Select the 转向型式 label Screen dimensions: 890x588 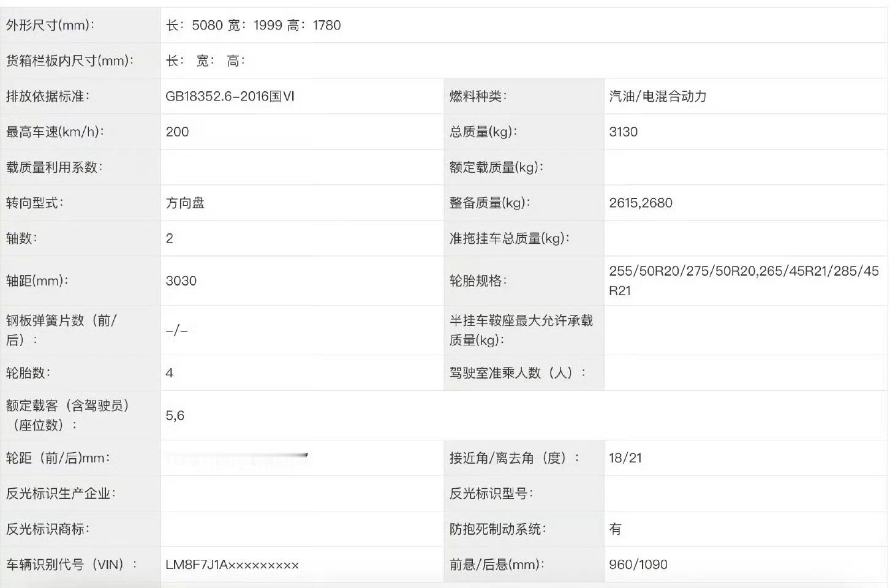coord(35,203)
